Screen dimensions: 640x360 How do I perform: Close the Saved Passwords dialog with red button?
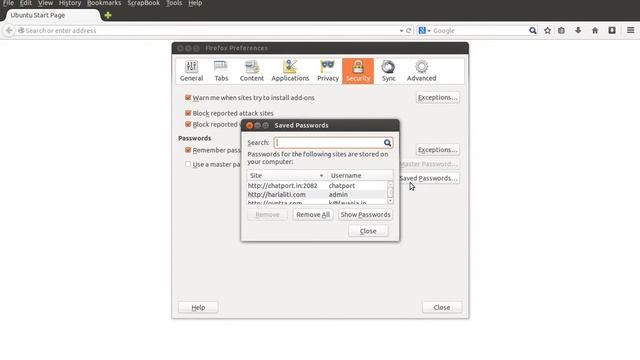(x=249, y=125)
